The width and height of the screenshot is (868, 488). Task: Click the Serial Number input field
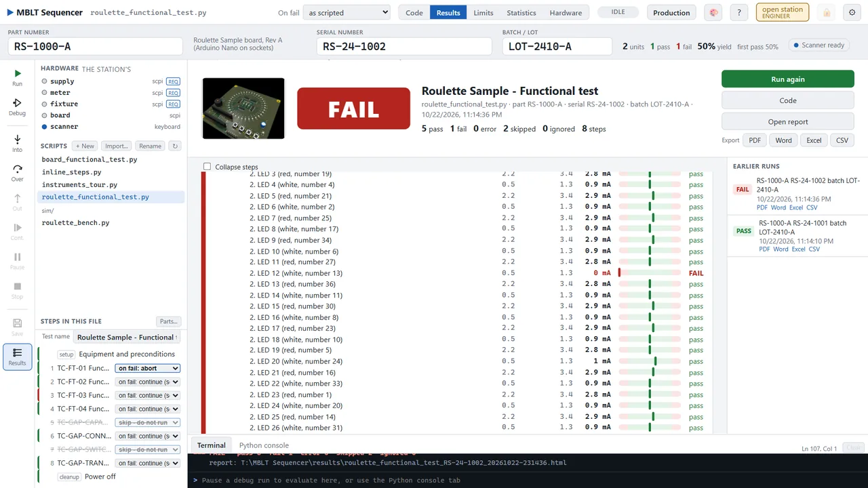pyautogui.click(x=404, y=46)
